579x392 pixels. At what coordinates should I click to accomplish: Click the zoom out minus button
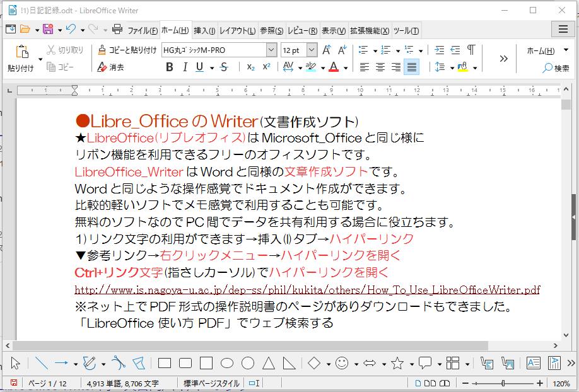[465, 383]
